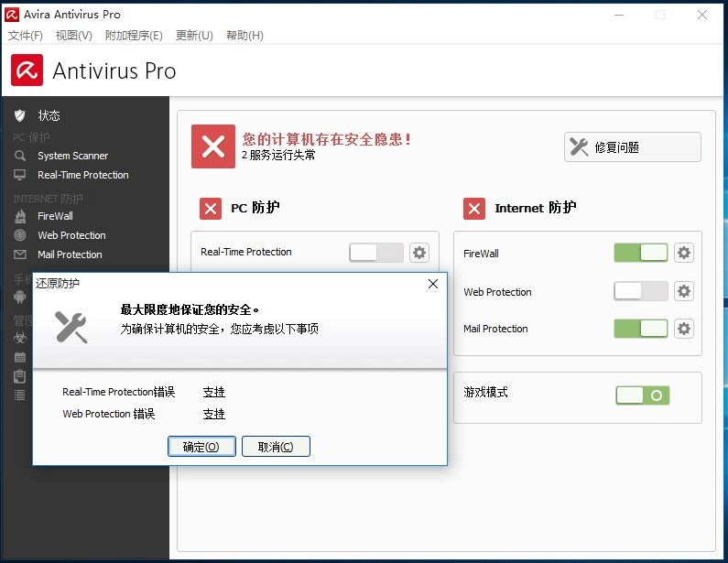Enable the Real-Time Protection toggle
This screenshot has width=728, height=563.
pyautogui.click(x=376, y=253)
